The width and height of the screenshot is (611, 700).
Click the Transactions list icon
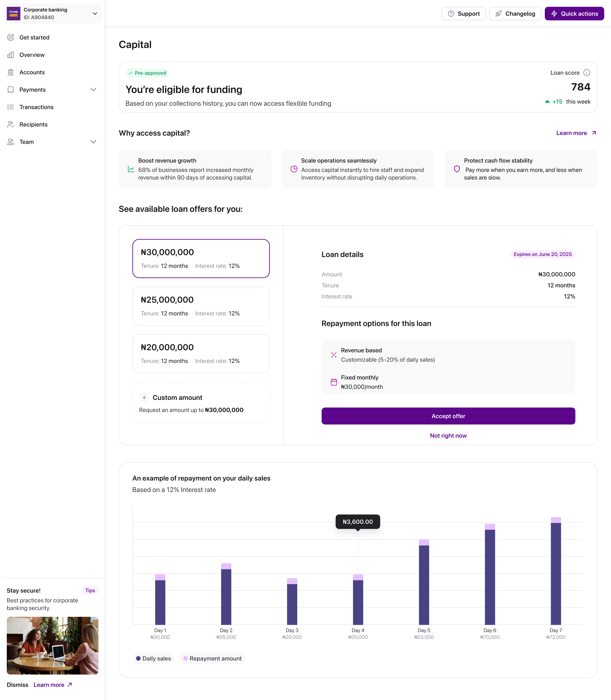(11, 107)
